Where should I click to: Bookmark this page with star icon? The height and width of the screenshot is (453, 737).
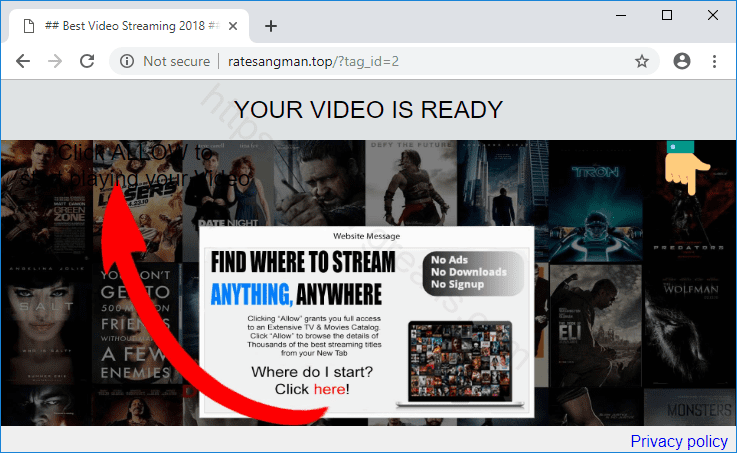tap(642, 61)
